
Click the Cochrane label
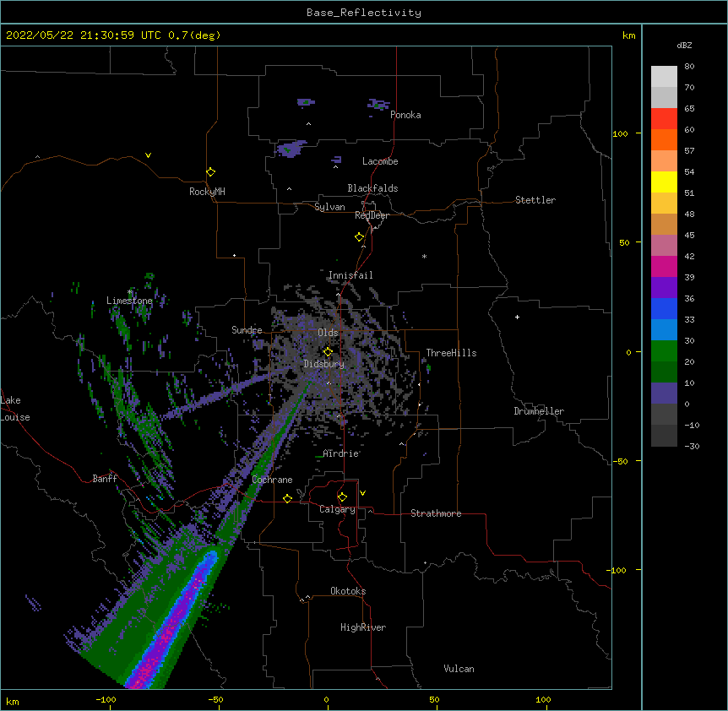pyautogui.click(x=272, y=480)
